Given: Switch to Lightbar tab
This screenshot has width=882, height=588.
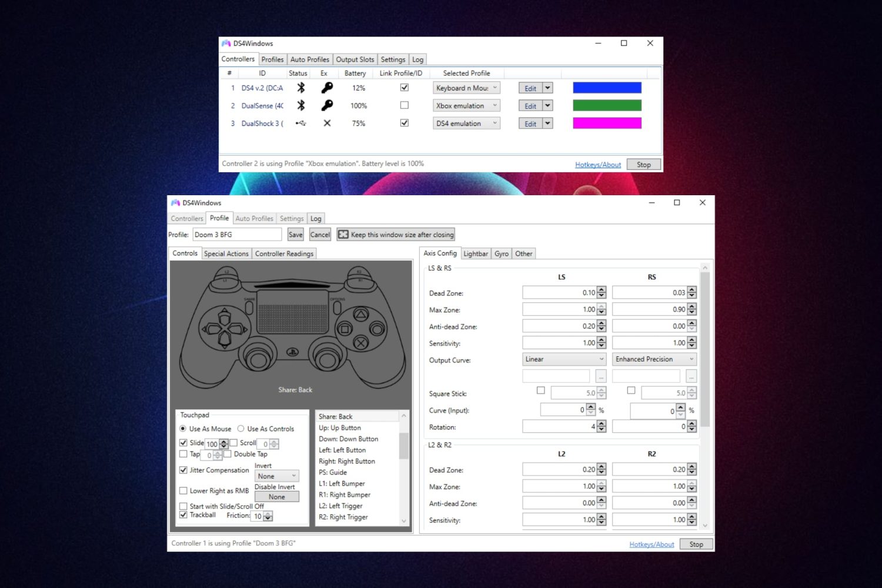Looking at the screenshot, I should 475,253.
